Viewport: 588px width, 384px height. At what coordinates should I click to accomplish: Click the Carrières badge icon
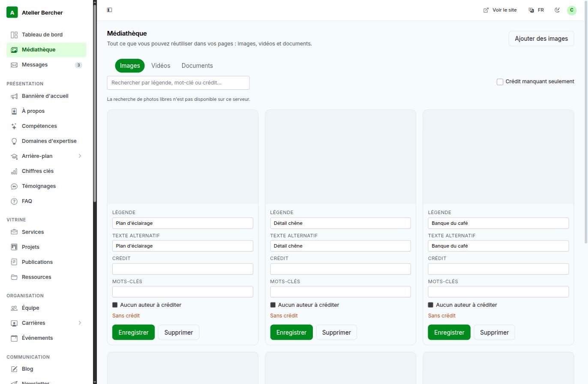(14, 323)
